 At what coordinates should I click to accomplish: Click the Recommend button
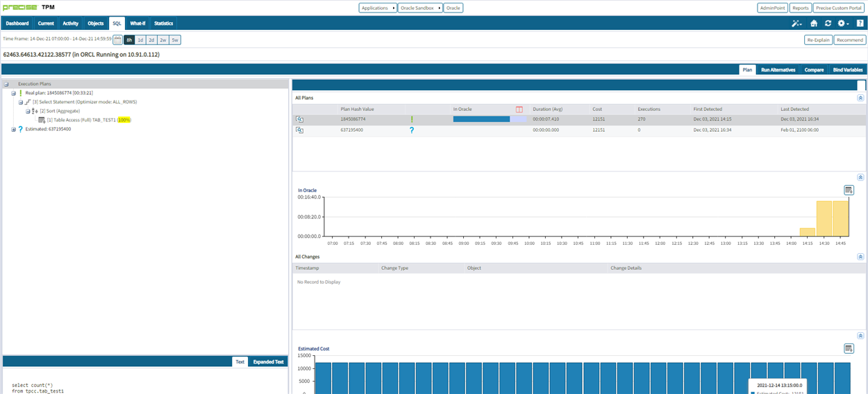click(850, 40)
